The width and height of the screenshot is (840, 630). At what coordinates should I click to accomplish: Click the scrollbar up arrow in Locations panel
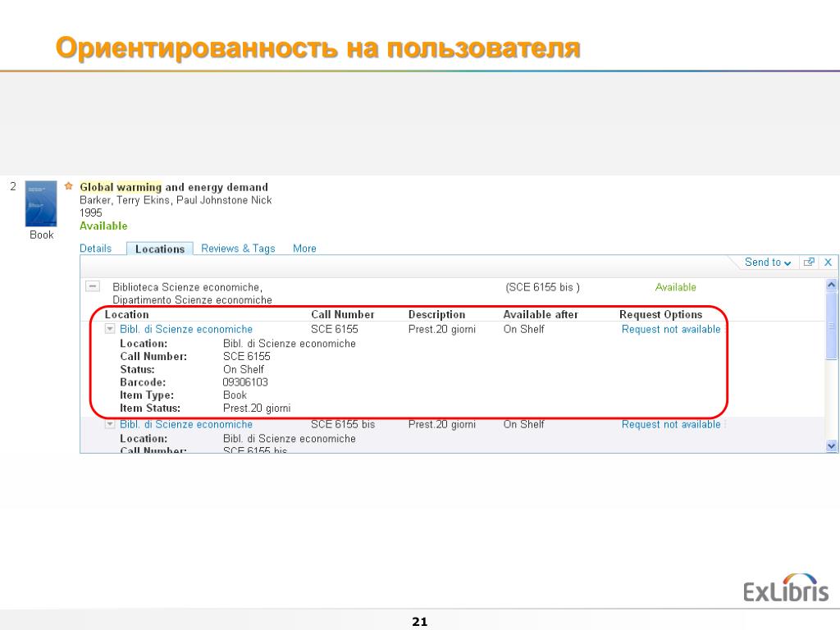coord(832,285)
